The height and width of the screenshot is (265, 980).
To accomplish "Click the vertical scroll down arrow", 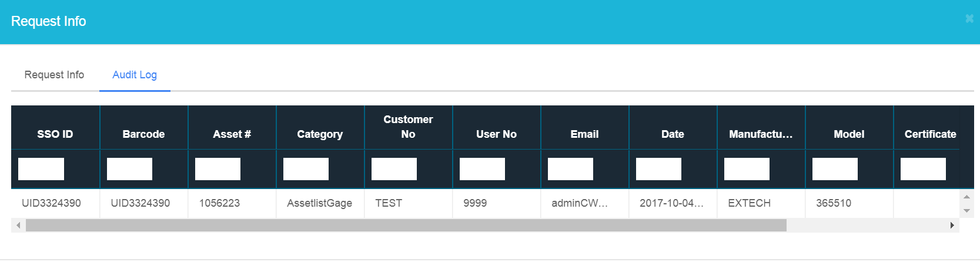I will pos(966,211).
